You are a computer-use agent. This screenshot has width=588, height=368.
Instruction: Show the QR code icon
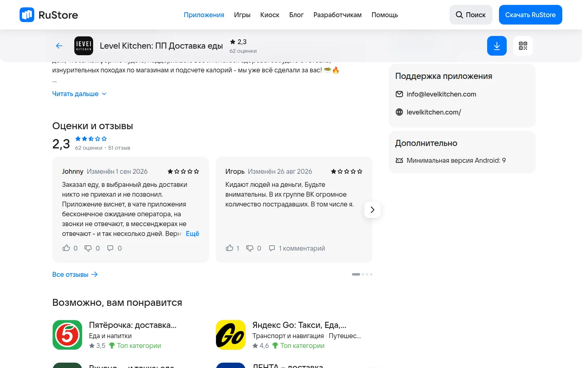click(x=523, y=46)
